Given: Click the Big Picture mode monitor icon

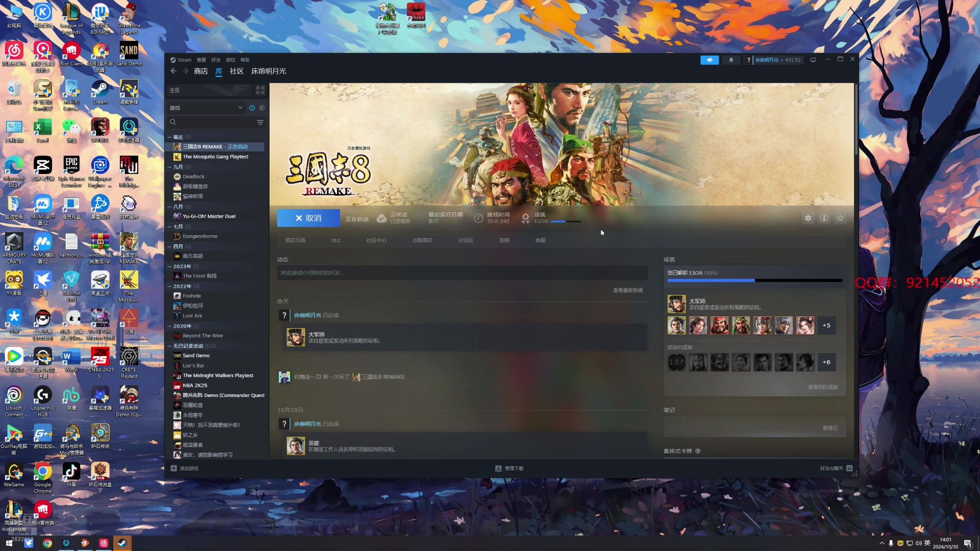Looking at the screenshot, I should pyautogui.click(x=813, y=60).
